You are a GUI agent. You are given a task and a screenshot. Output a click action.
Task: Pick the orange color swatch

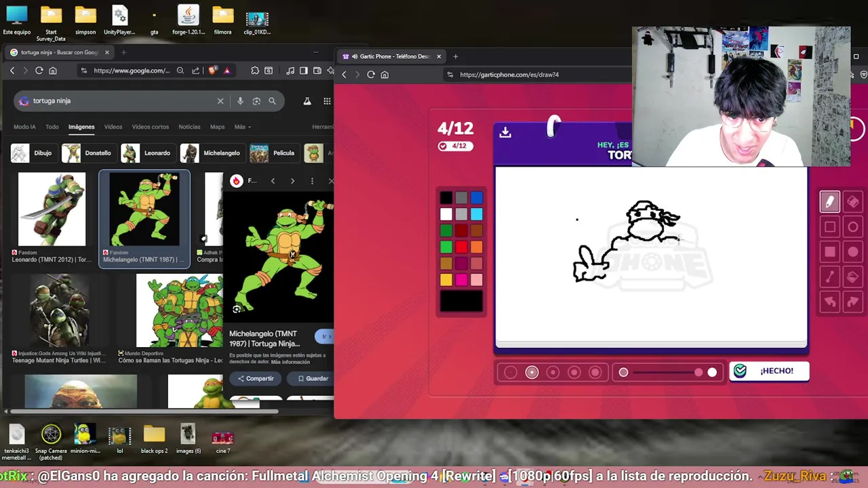[477, 247]
